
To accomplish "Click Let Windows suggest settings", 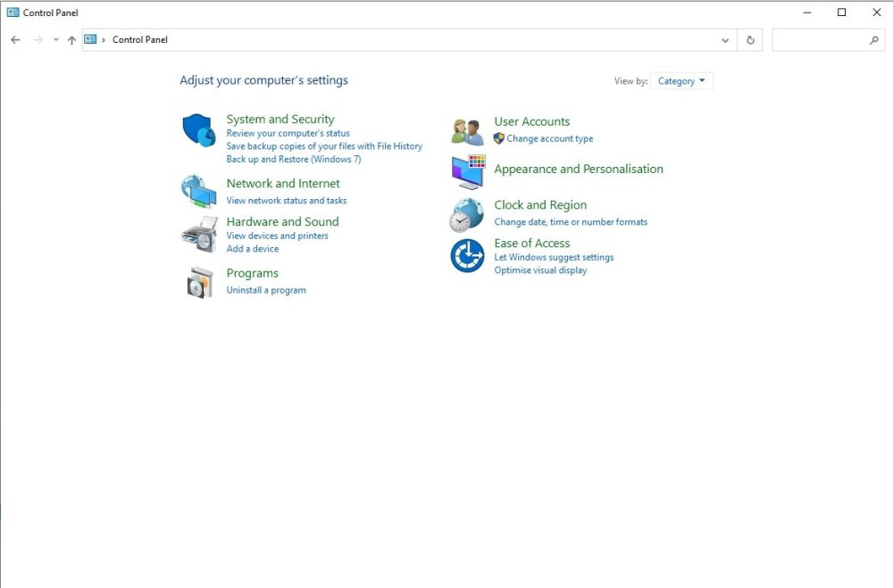I will point(555,257).
